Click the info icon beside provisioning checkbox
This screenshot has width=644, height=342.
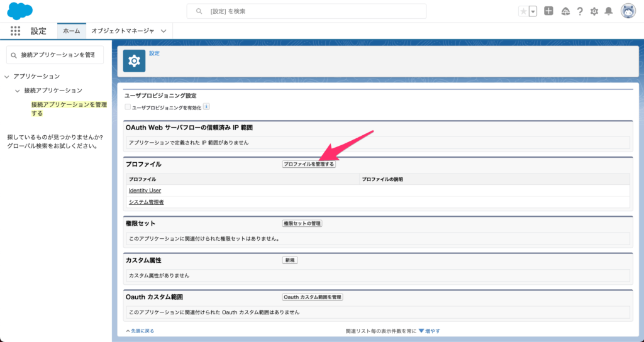point(206,106)
